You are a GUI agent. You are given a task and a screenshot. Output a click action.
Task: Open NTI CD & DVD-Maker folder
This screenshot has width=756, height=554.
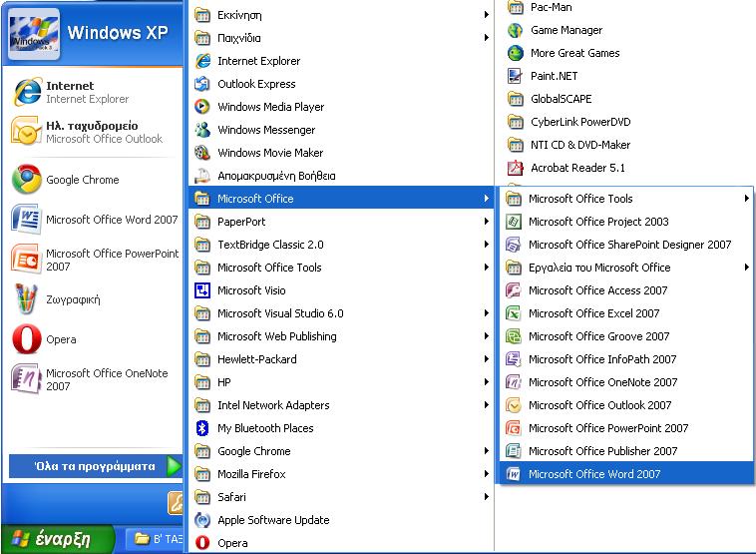pos(626,145)
